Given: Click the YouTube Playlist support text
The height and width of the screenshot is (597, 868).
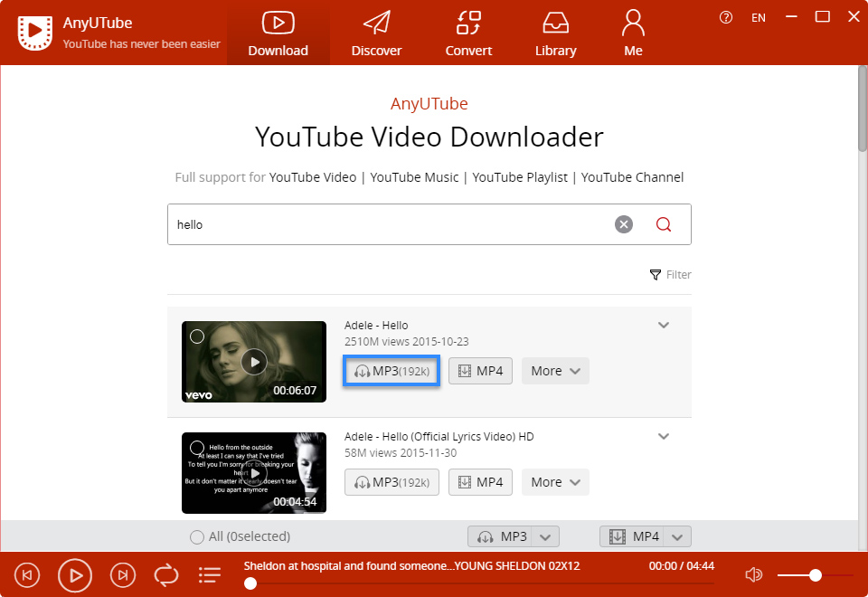Looking at the screenshot, I should [520, 177].
